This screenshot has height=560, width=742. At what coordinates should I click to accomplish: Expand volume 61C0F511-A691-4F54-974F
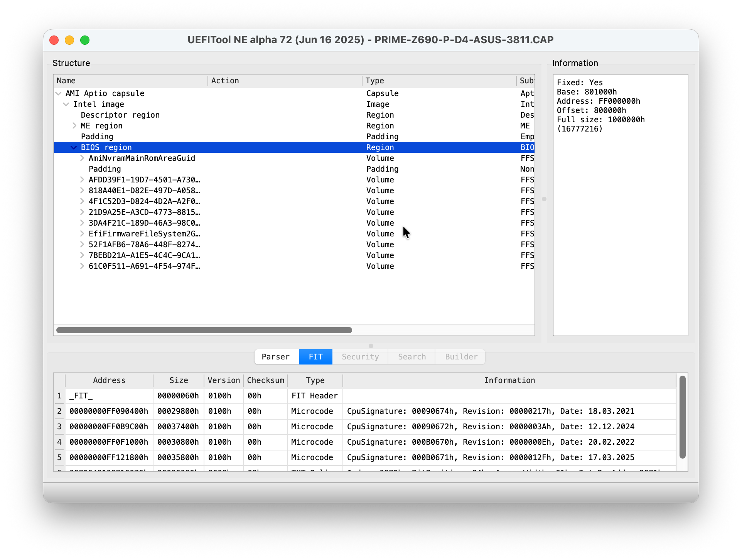[82, 266]
